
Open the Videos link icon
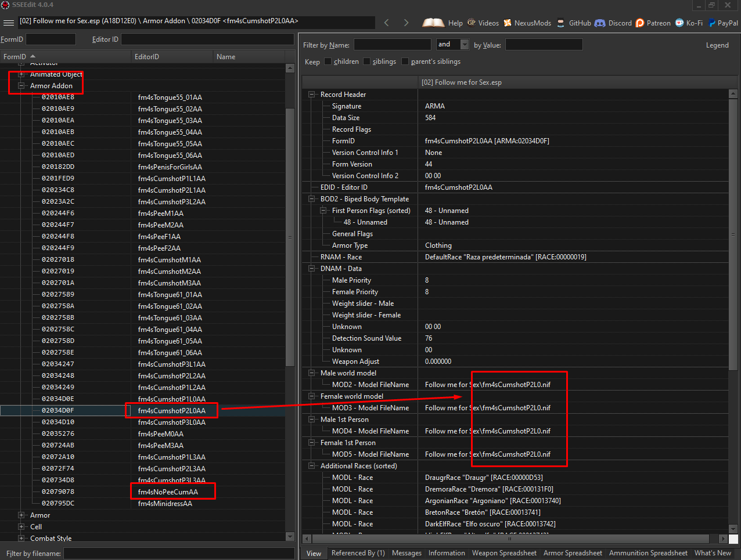[472, 23]
